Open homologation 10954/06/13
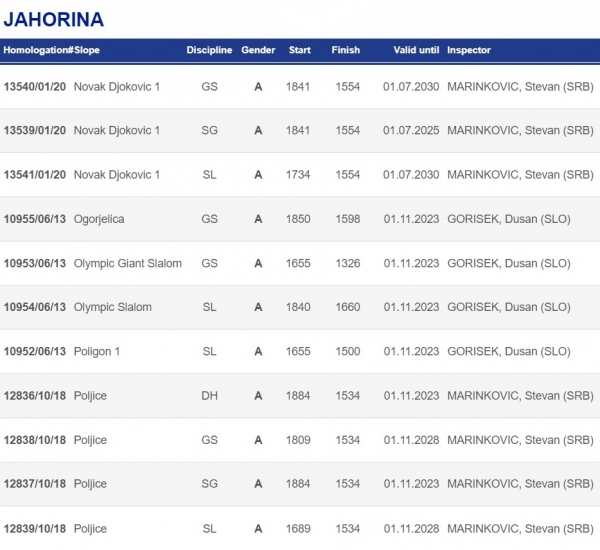This screenshot has width=600, height=550. click(35, 307)
